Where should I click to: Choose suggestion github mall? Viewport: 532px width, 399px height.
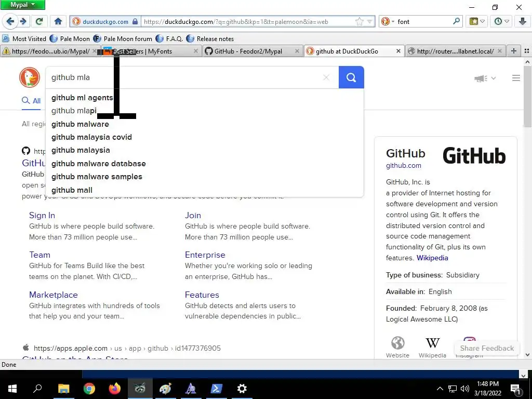pos(205,190)
